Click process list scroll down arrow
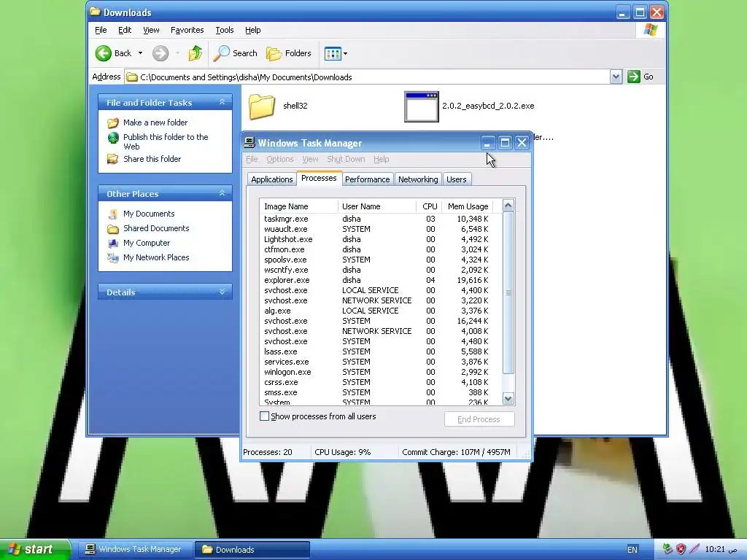Viewport: 747px width, 560px height. 508,399
